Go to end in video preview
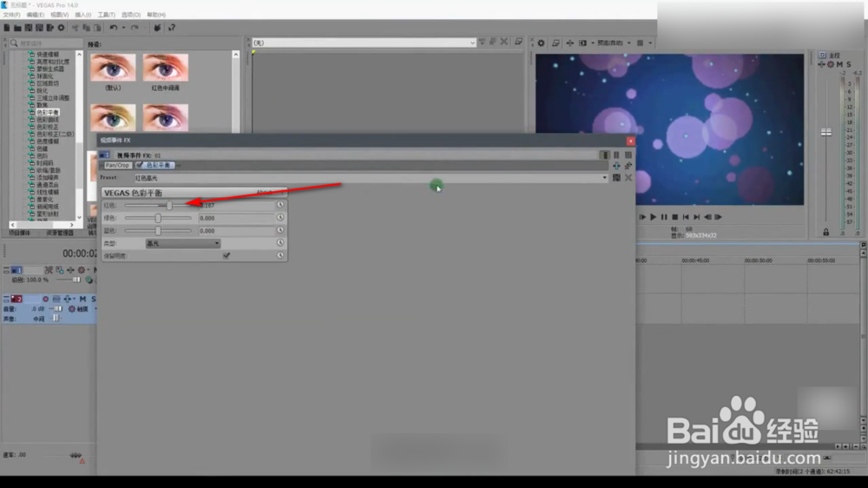Screen dimensions: 868x488 (x=696, y=217)
